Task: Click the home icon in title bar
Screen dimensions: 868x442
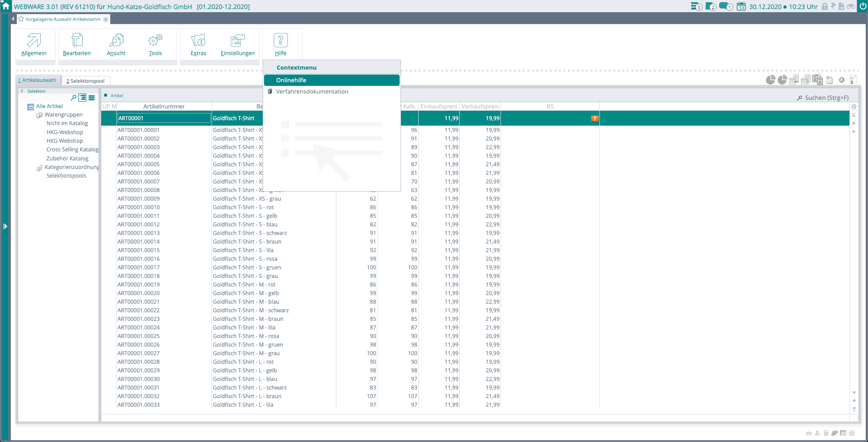Action: click(6, 6)
